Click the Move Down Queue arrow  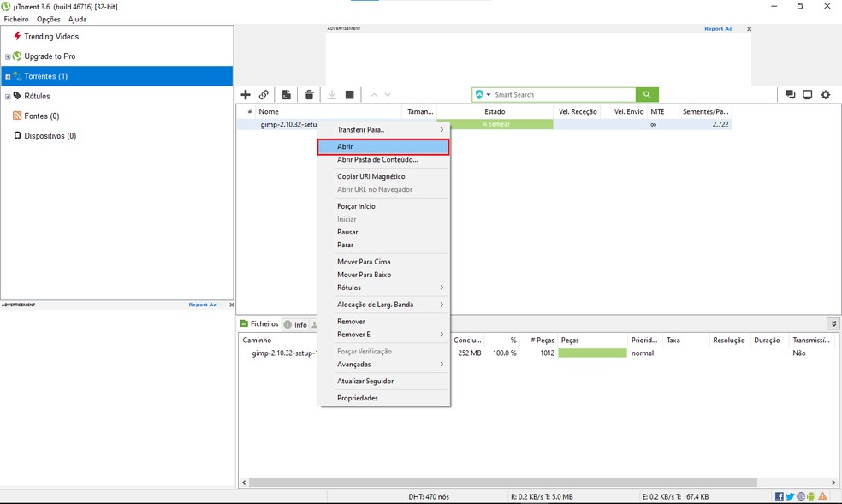387,94
